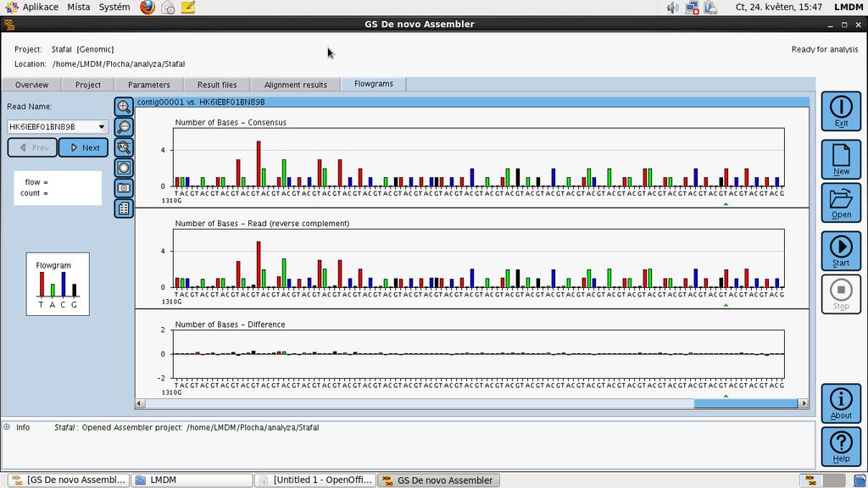This screenshot has height=488, width=868.
Task: Open the Result files tab
Action: coord(217,85)
